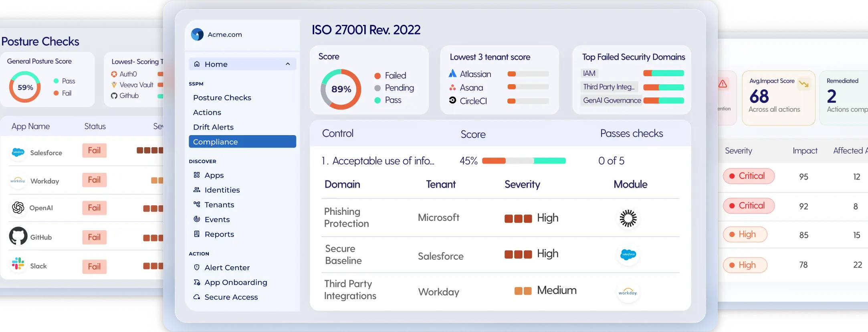
Task: Click the High severity badge, impact 78
Action: [745, 265]
